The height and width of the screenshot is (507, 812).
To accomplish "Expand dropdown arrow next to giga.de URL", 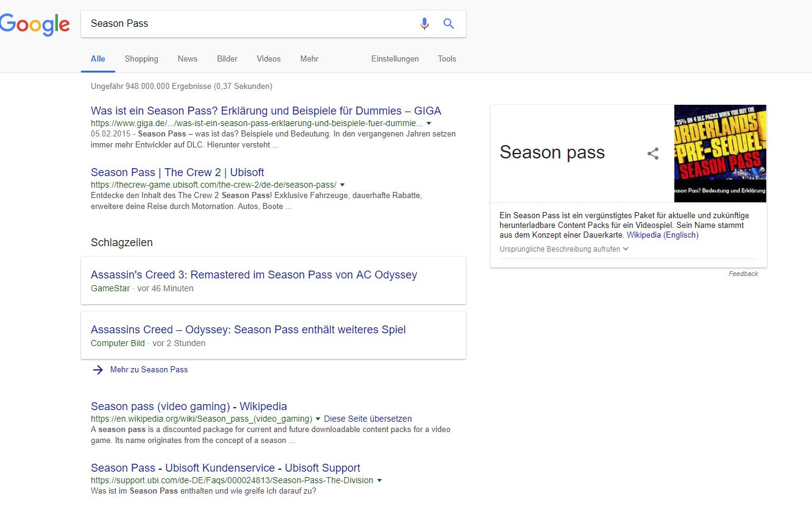I will coord(429,123).
